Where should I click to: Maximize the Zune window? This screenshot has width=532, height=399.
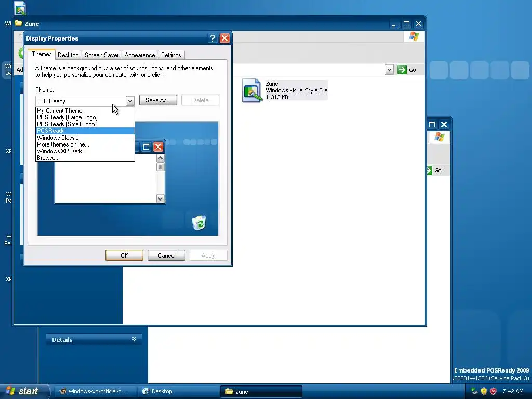click(406, 24)
